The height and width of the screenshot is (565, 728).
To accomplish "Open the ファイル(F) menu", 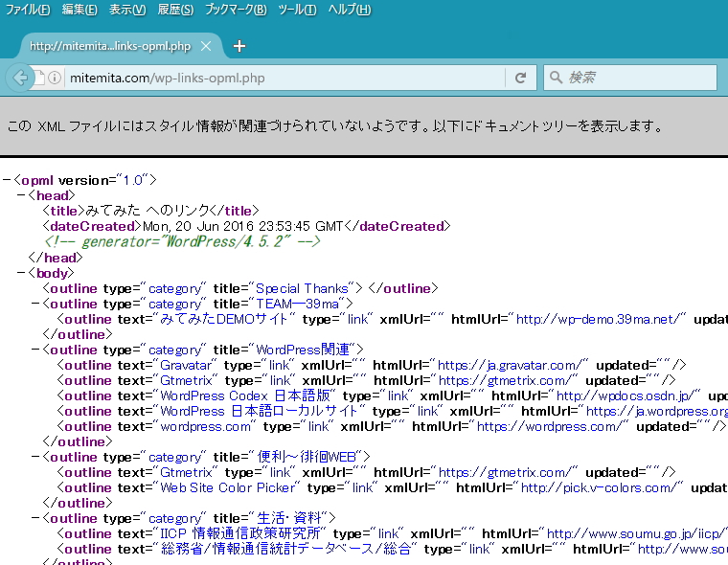I will (x=28, y=10).
